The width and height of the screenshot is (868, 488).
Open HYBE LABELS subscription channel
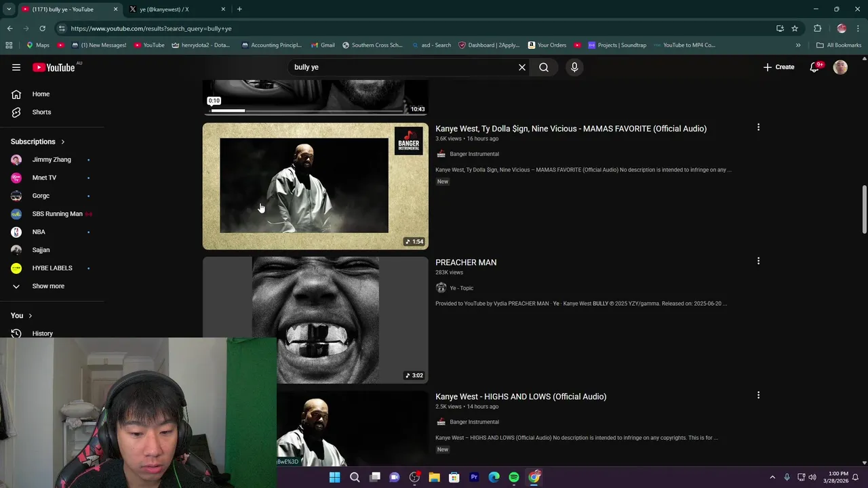point(52,268)
